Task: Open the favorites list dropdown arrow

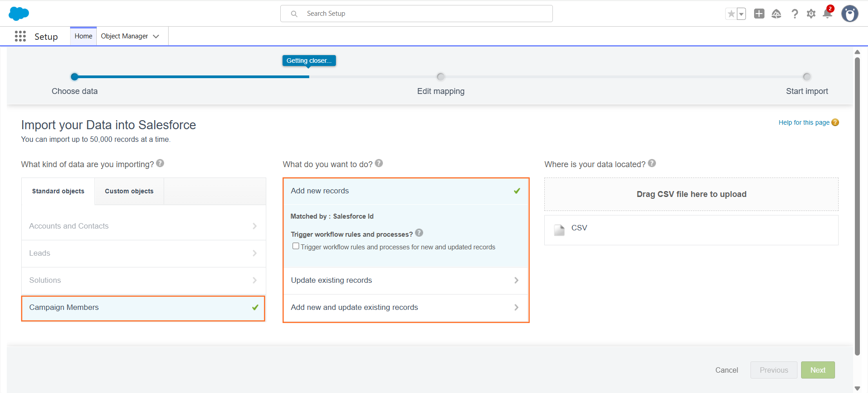Action: pos(741,14)
